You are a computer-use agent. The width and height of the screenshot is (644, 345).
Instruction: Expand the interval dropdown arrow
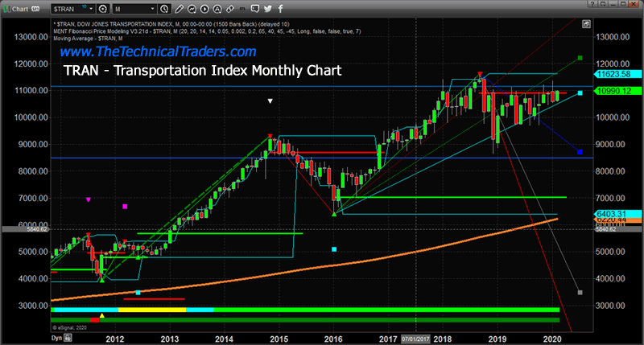[x=153, y=9]
